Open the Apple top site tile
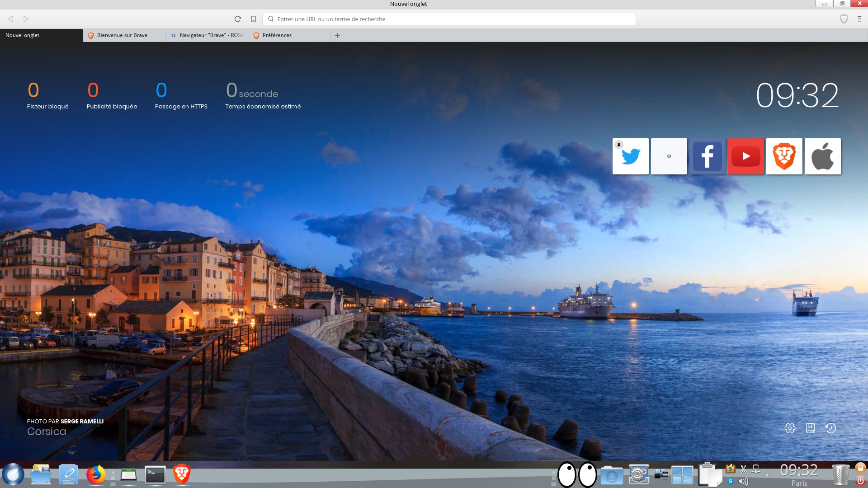This screenshot has height=488, width=868. pyautogui.click(x=823, y=157)
